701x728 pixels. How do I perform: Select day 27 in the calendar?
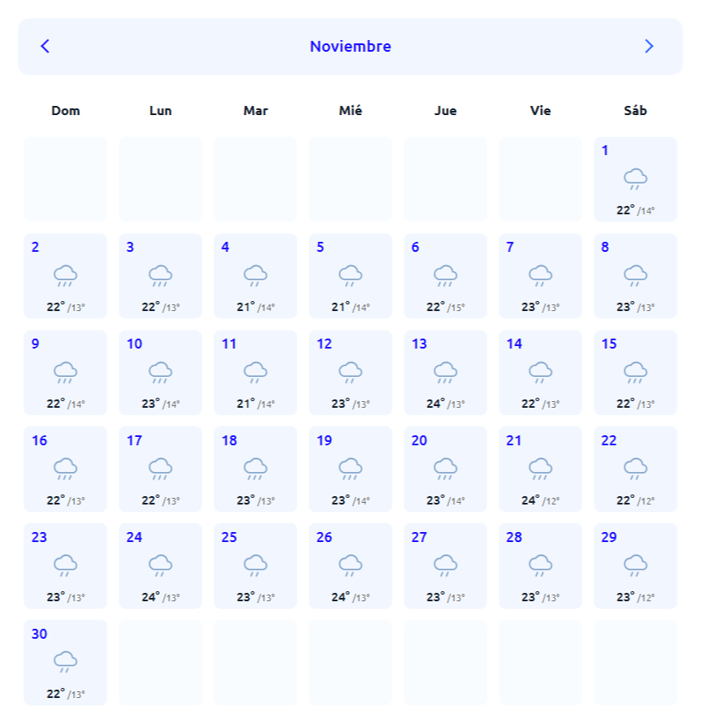[x=445, y=566]
